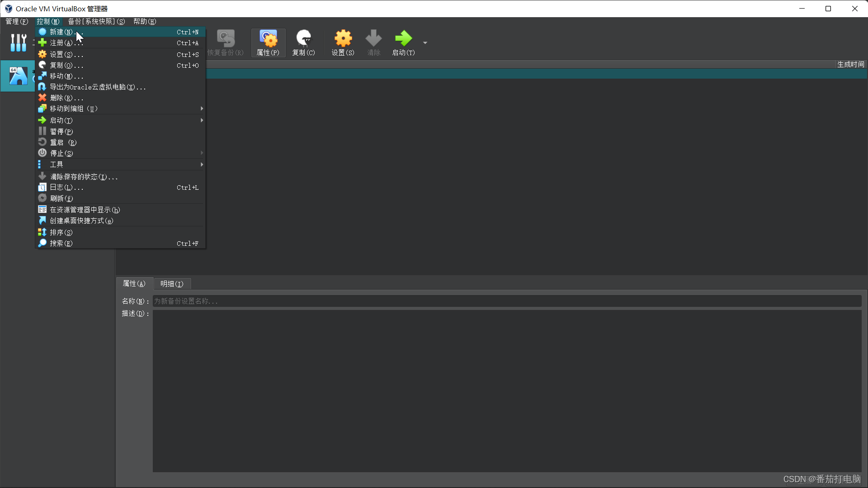The height and width of the screenshot is (488, 868).
Task: Choose 导出为Oracle云虚拟电脑(X) entry
Action: [120, 87]
